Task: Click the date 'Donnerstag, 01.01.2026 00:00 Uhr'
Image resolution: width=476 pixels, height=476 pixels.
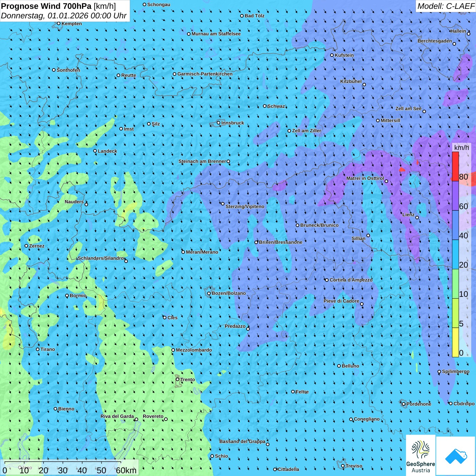Action: tap(64, 16)
